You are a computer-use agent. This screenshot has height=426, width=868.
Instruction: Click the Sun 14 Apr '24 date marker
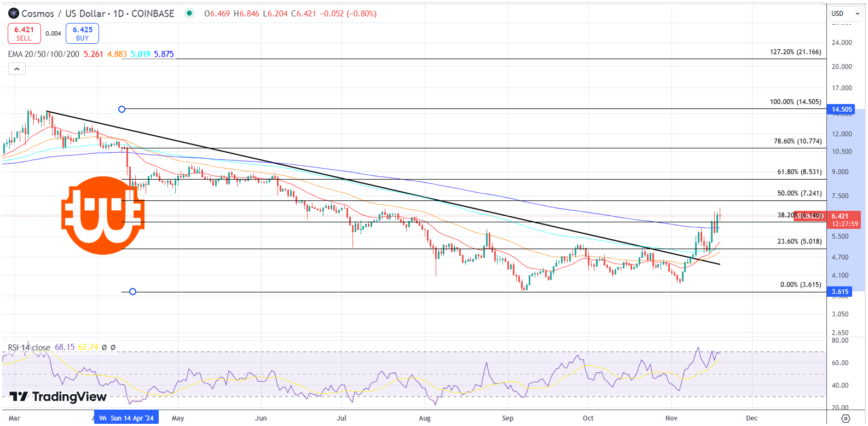[x=131, y=418]
